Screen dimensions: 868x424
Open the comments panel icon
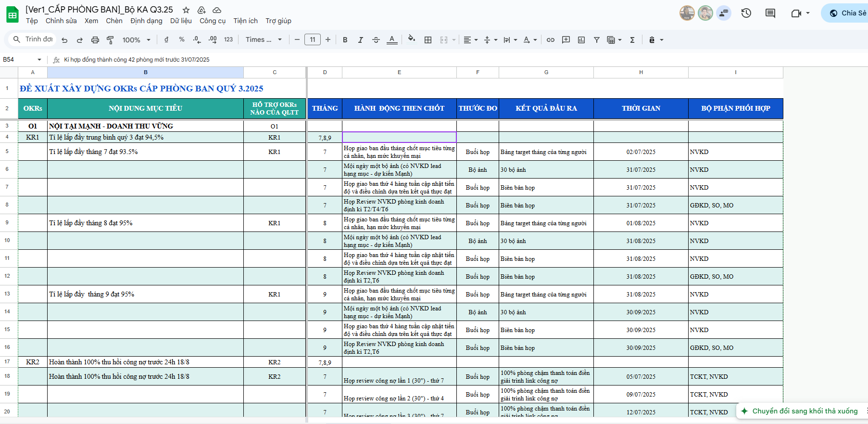(770, 13)
